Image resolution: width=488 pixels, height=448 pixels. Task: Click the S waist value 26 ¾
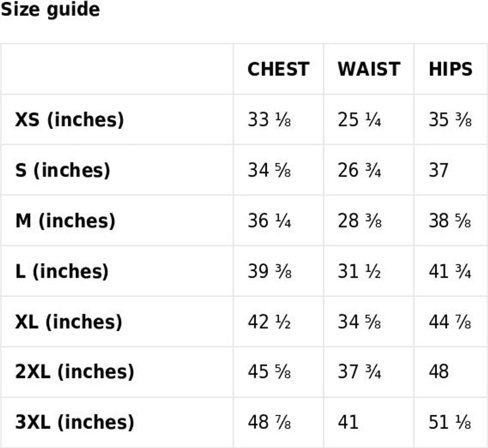click(x=359, y=170)
